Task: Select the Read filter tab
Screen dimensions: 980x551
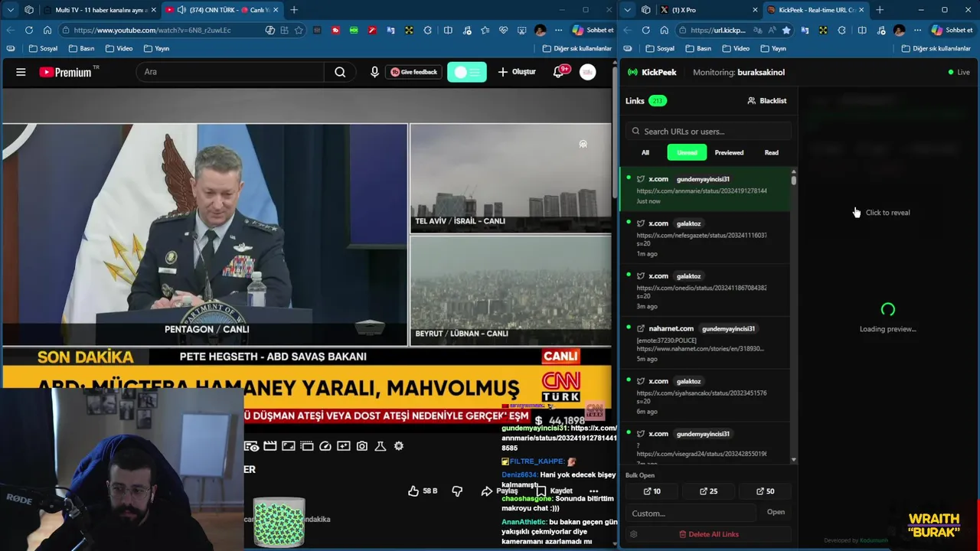Action: [772, 152]
